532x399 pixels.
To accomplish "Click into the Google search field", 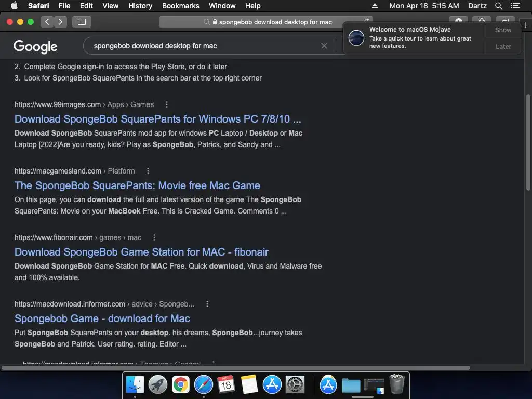I will pos(204,46).
